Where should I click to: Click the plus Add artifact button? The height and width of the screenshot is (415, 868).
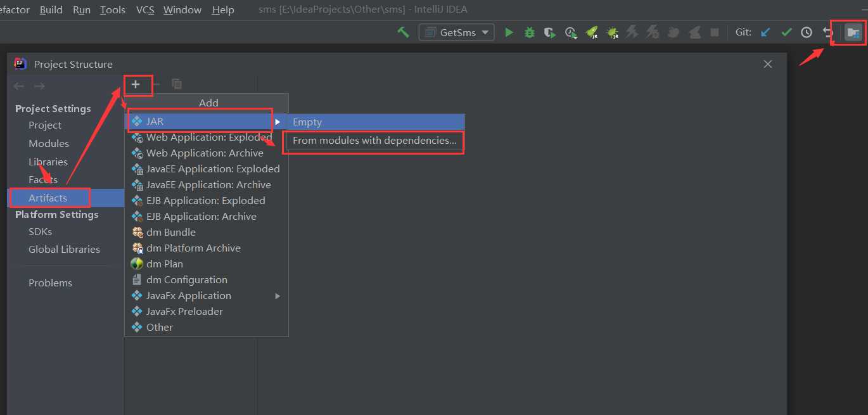(136, 84)
